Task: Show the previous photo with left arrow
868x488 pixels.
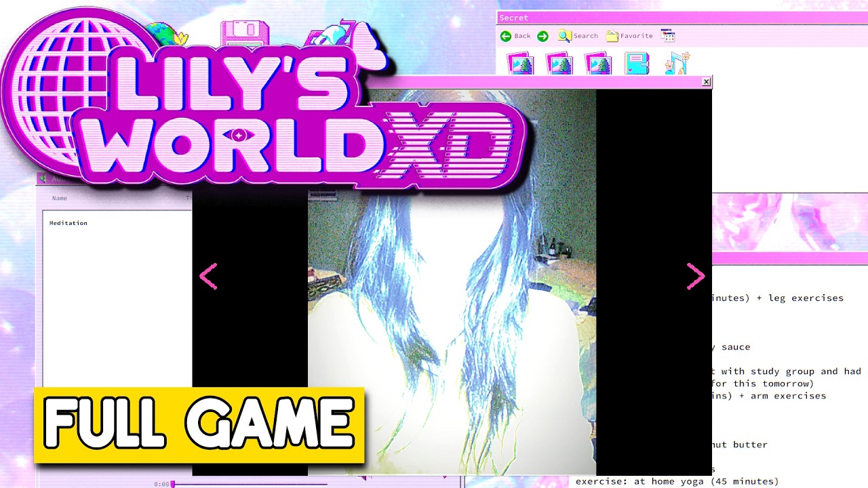Action: click(208, 277)
